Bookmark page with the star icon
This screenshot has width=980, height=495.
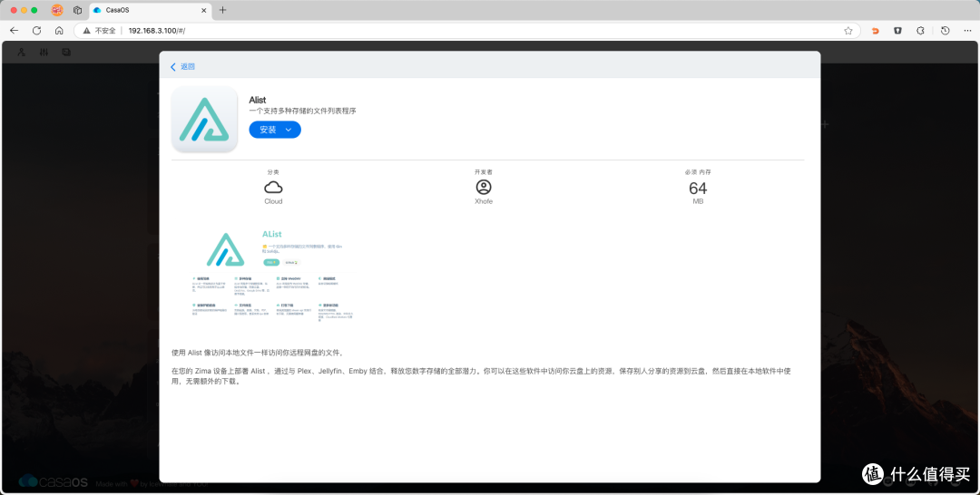coord(848,31)
